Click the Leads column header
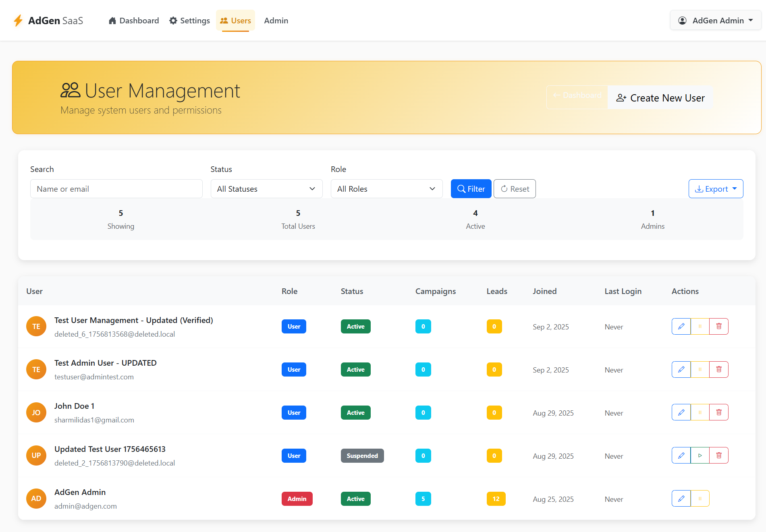Screen dimensions: 766x532 point(497,291)
